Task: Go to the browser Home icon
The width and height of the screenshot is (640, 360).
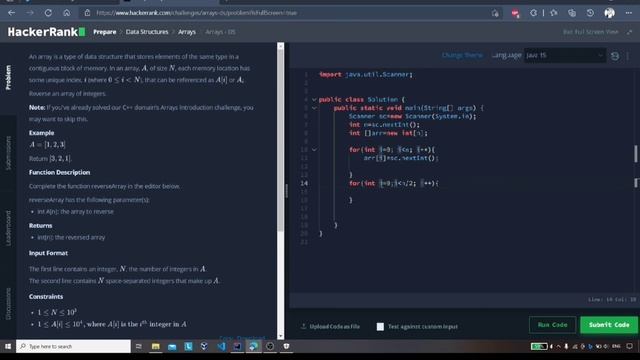Action: click(67, 13)
